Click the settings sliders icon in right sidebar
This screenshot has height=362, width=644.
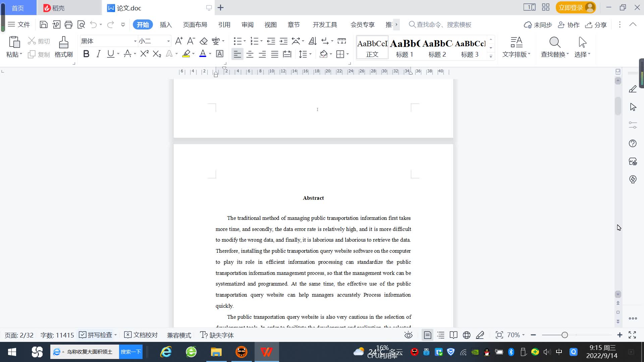click(633, 125)
